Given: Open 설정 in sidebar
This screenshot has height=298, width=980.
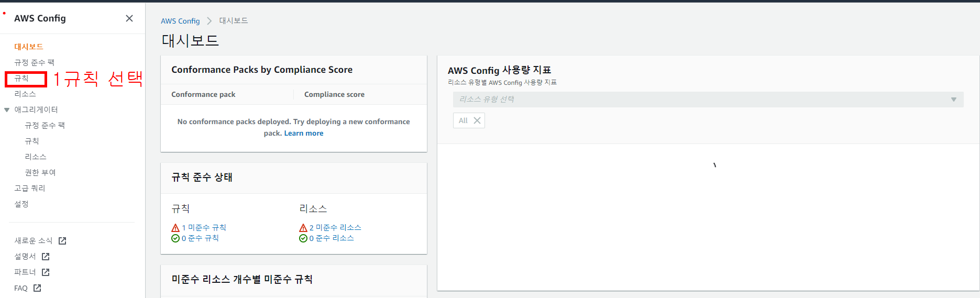Looking at the screenshot, I should click(x=21, y=204).
